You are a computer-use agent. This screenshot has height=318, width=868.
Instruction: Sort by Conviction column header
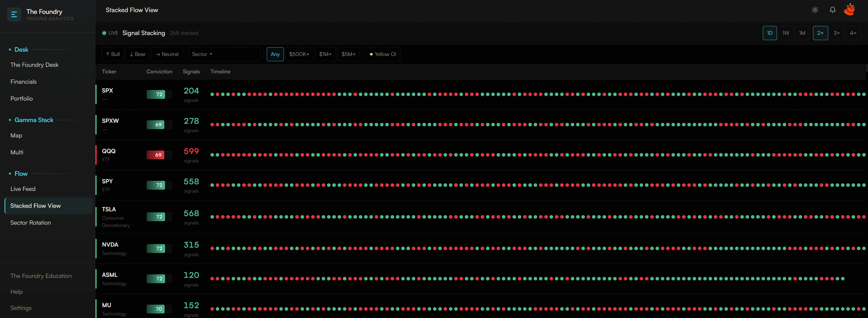(159, 72)
